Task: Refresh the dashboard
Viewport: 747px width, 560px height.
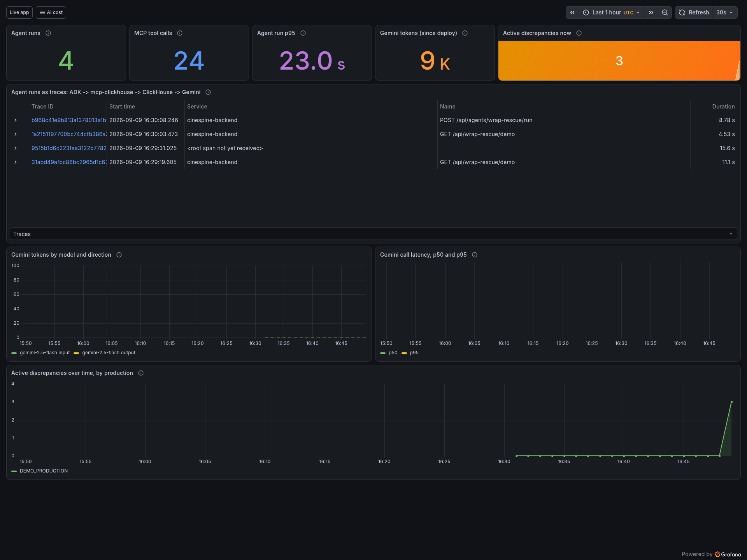Action: pyautogui.click(x=694, y=12)
